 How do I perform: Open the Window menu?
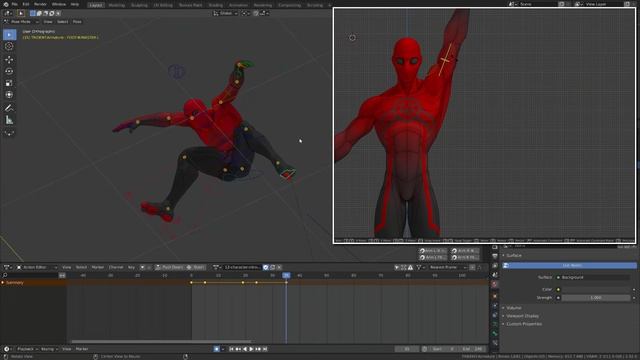(59, 4)
